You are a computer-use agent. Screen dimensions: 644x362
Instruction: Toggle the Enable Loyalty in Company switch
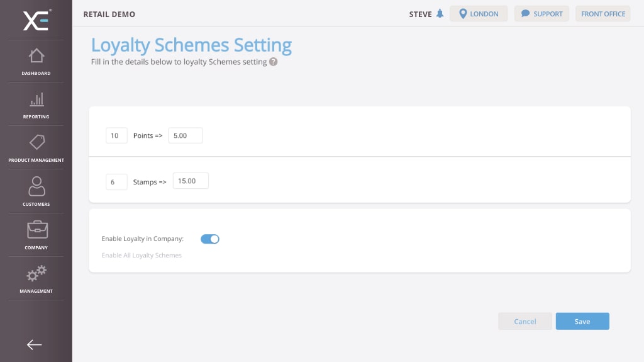pos(210,239)
